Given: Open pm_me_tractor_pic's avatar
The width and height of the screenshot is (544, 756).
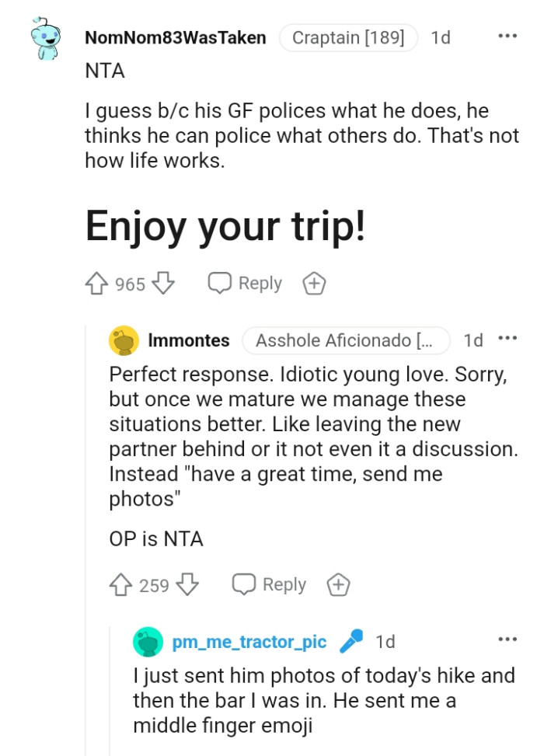Looking at the screenshot, I should pos(146,641).
